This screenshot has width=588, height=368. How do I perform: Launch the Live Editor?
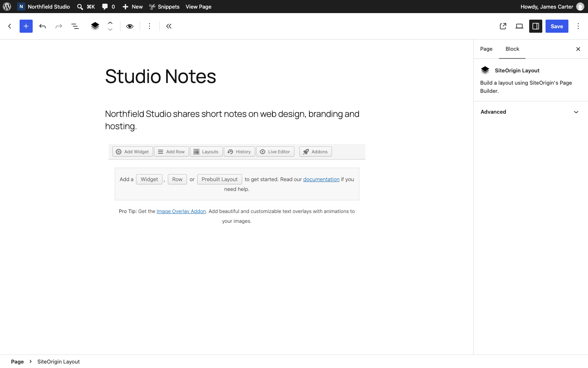275,152
